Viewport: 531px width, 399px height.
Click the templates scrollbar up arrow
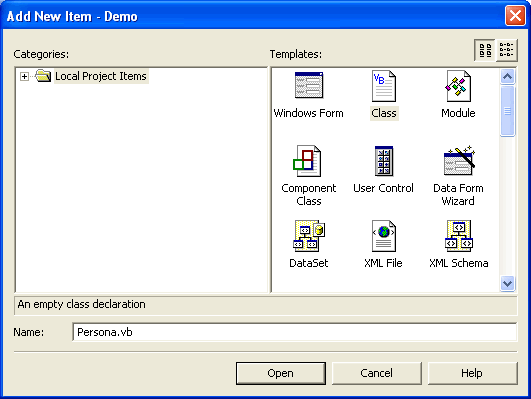click(507, 76)
